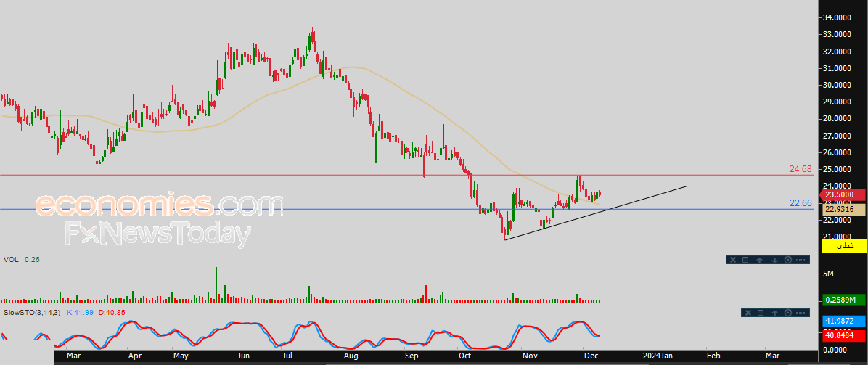Select the 24.68 resistance line label
This screenshot has width=868, height=365.
point(801,169)
